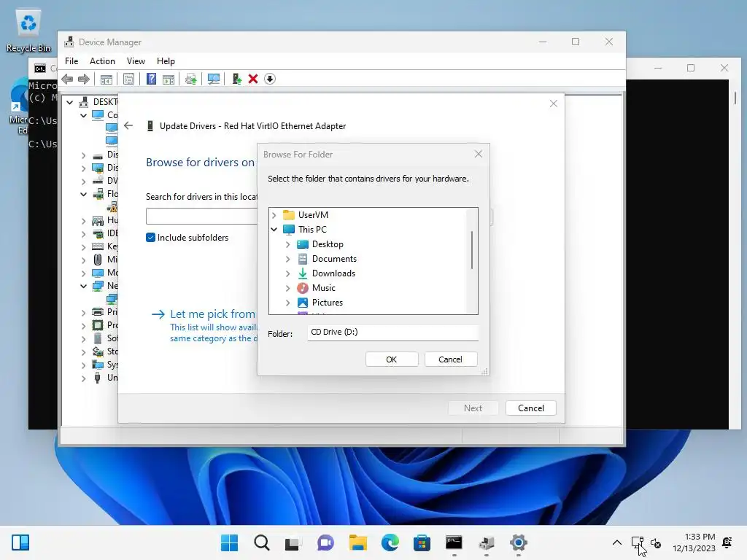Collapse the This PC node
Viewport: 747px width, 560px height.
pos(274,230)
